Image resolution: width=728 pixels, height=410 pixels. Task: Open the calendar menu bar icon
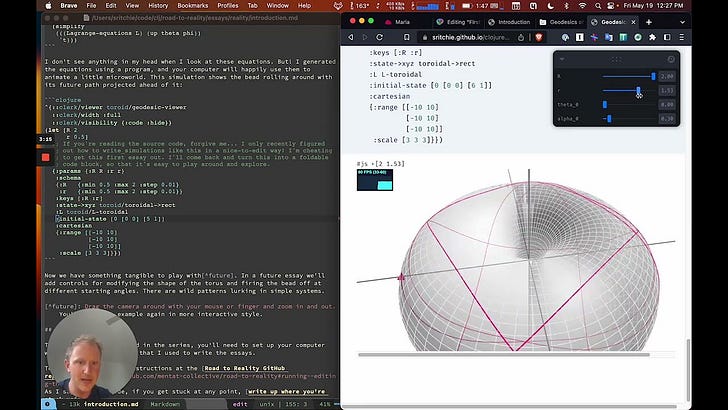tap(516, 6)
